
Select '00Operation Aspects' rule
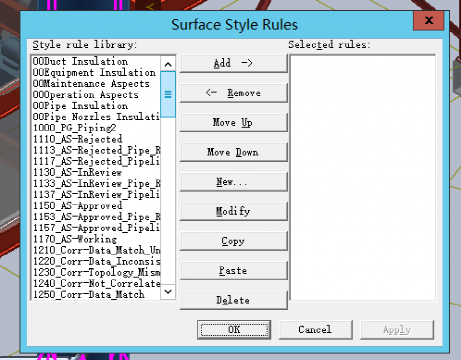coord(95,95)
